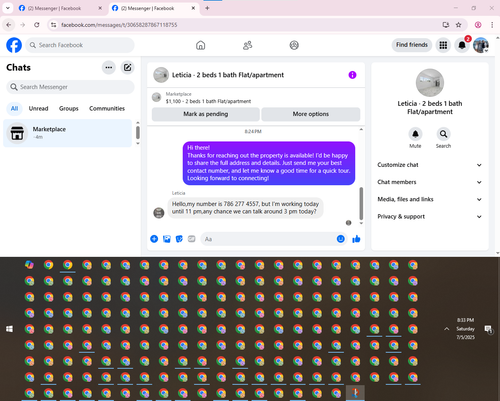Viewport: 500px width, 401px height.
Task: Focus the Search Messenger field
Action: (x=70, y=87)
